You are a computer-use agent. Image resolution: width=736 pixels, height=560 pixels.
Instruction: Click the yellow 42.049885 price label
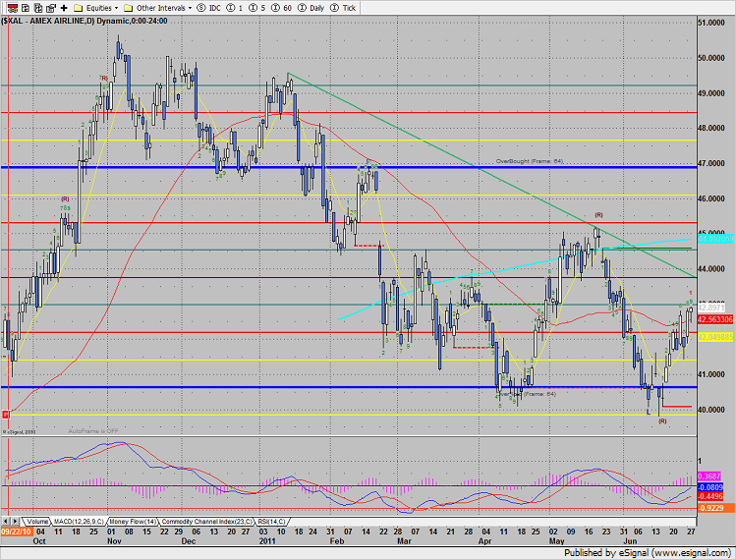[x=715, y=337]
